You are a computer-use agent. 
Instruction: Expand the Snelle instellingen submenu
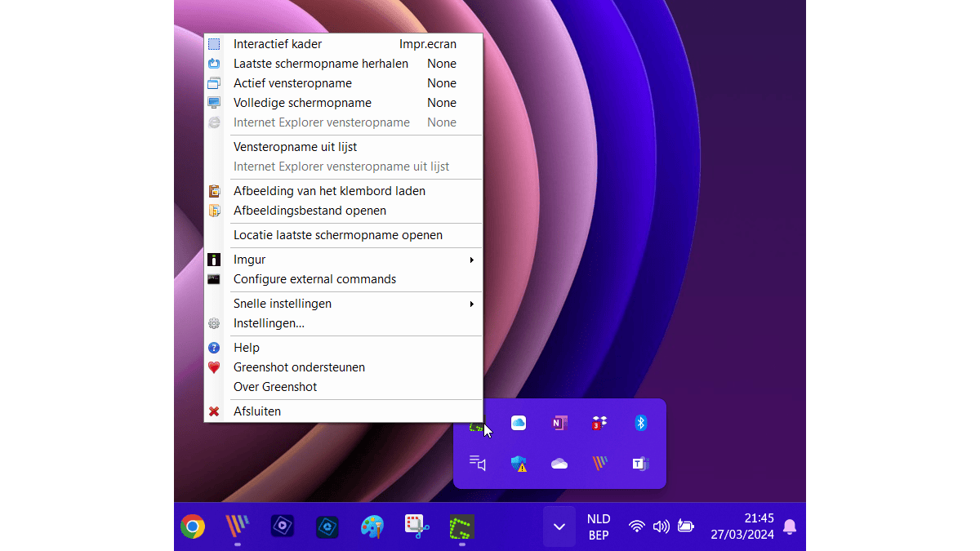pos(343,304)
